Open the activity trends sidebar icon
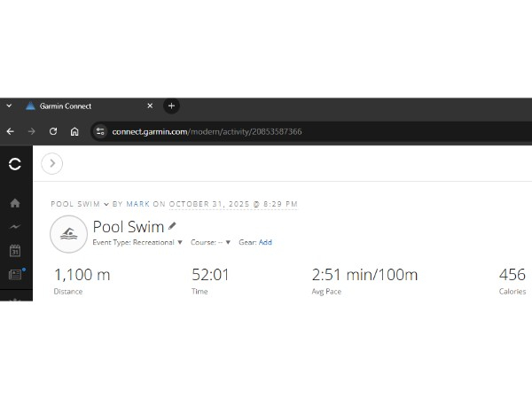Image resolution: width=532 pixels, height=399 pixels. [x=15, y=227]
